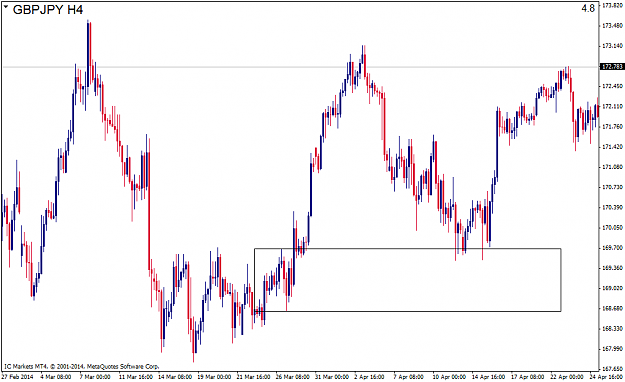Click the 22 Apr 00:00 time label
Viewport: 625px width, 382px height.
coord(567,377)
